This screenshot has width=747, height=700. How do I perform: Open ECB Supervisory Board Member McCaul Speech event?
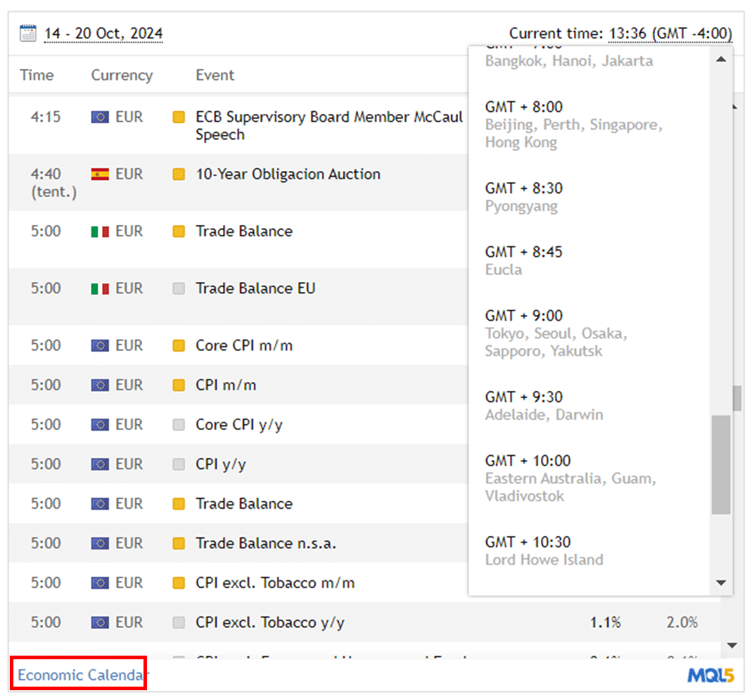click(x=329, y=125)
